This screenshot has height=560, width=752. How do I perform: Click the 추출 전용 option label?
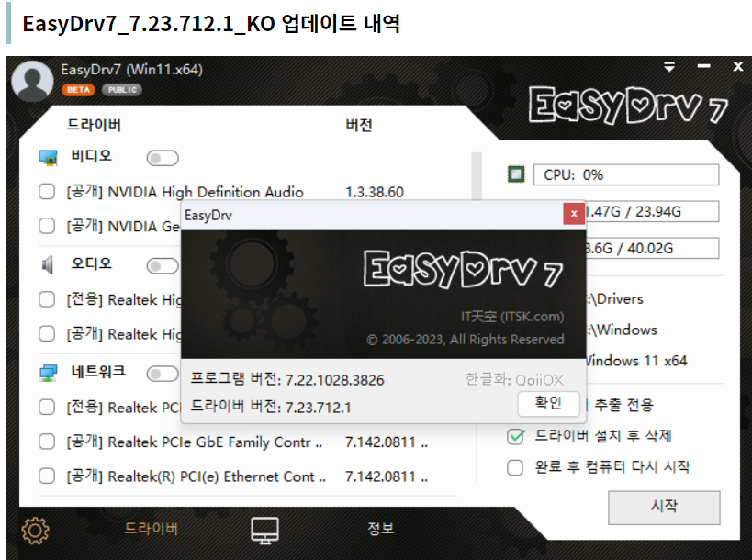623,405
